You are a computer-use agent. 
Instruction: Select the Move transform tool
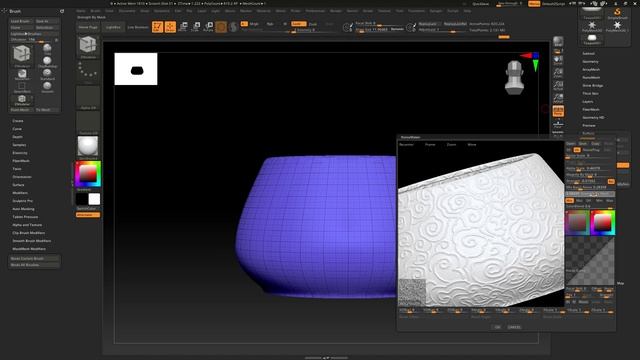[x=183, y=27]
